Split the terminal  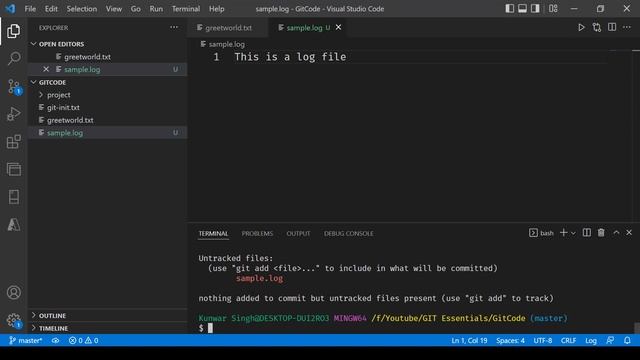[587, 233]
